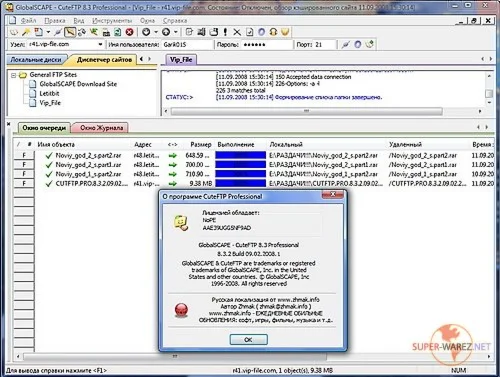Click the New document toolbar icon
500x377 pixels.
coord(39,32)
